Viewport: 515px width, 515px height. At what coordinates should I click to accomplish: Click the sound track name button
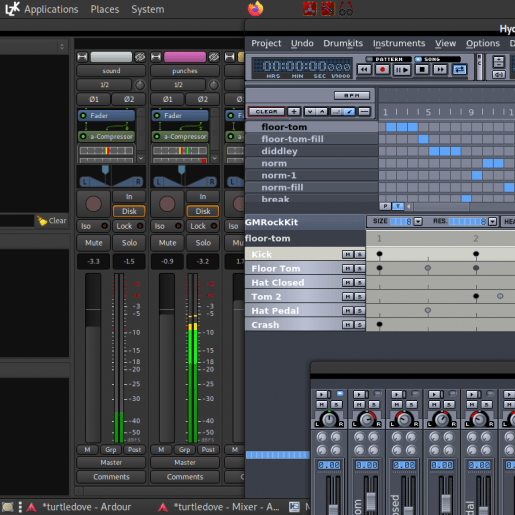(111, 71)
